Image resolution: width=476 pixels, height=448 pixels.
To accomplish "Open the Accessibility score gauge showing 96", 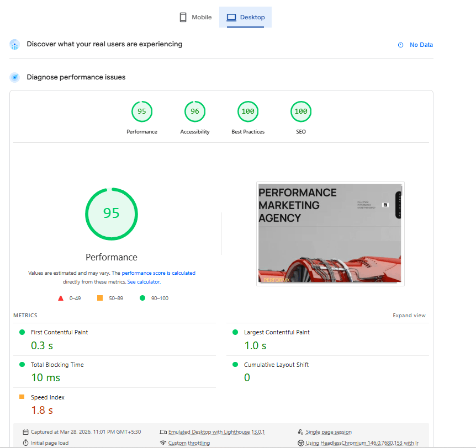I will coord(195,111).
